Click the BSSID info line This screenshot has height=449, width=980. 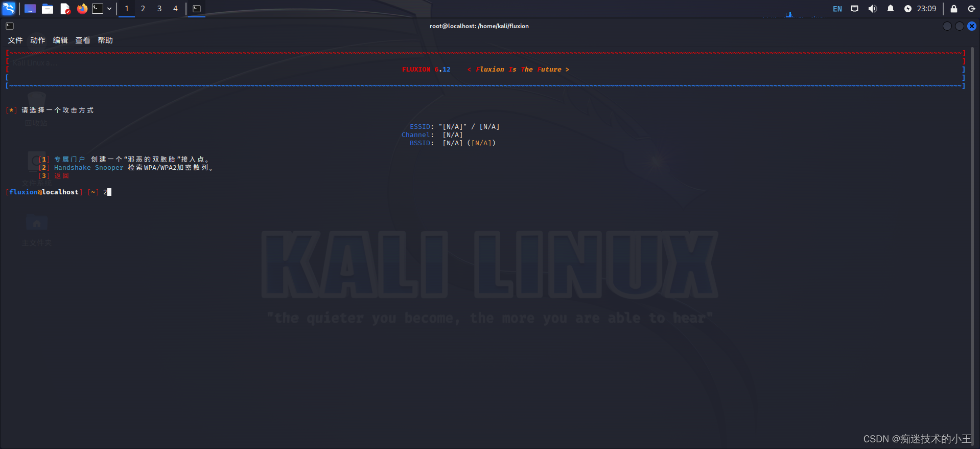coord(452,143)
